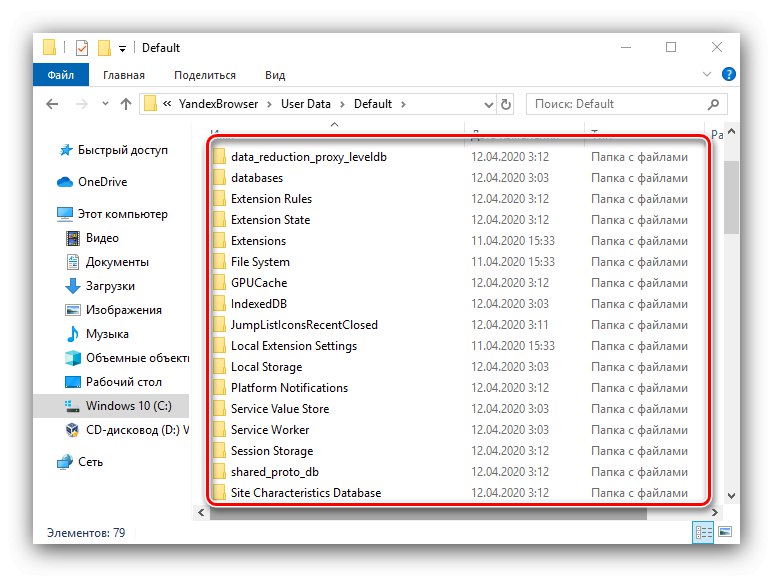Viewport: 773px width, 577px height.
Task: Select the JumpListIconsRecentClosed folder
Action: click(x=304, y=325)
